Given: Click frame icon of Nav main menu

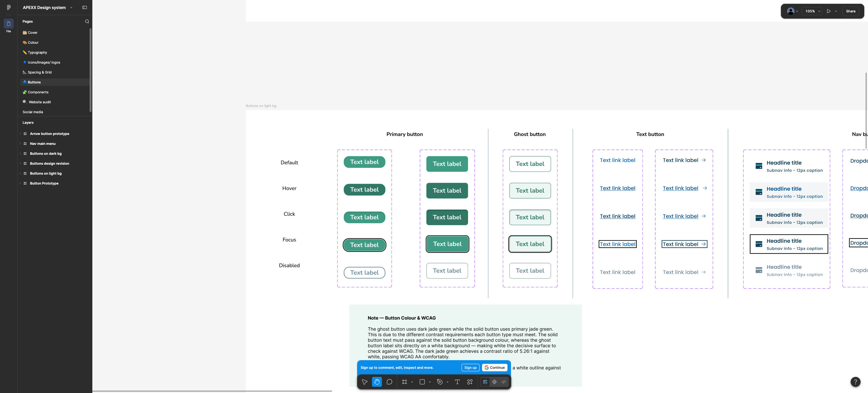Looking at the screenshot, I should [x=25, y=144].
